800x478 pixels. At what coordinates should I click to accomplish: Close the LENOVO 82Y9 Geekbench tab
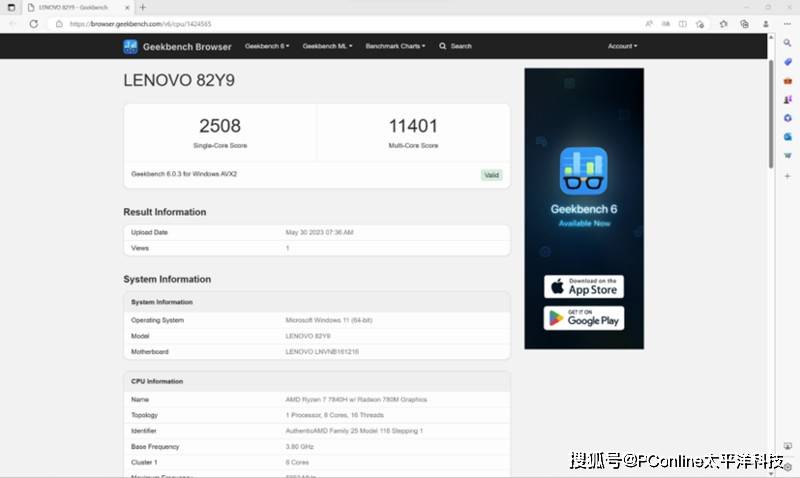(128, 7)
